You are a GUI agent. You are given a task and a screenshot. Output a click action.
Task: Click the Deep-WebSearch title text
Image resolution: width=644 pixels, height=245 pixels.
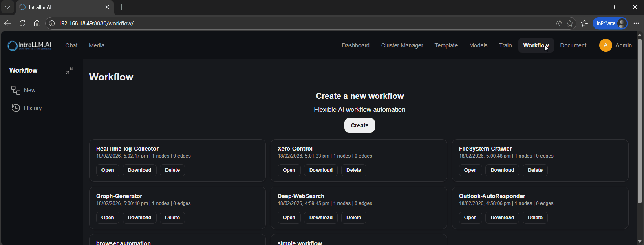pyautogui.click(x=301, y=196)
